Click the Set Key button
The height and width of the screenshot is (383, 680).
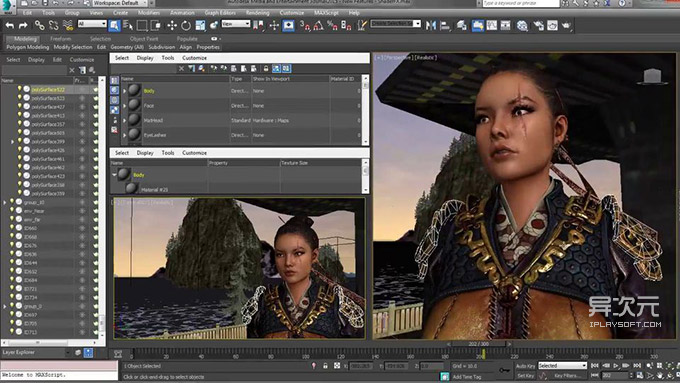point(525,376)
